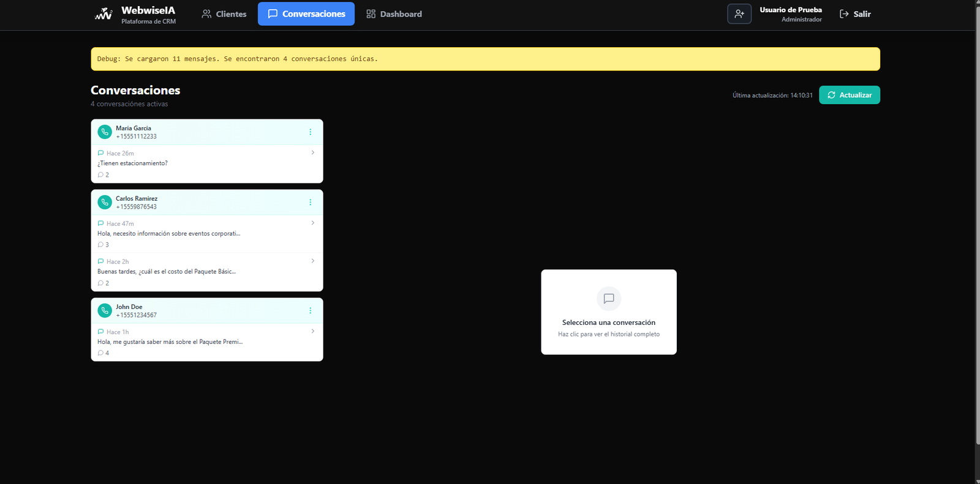Click the 'Usuario de Prueba' profile name

tap(791, 10)
